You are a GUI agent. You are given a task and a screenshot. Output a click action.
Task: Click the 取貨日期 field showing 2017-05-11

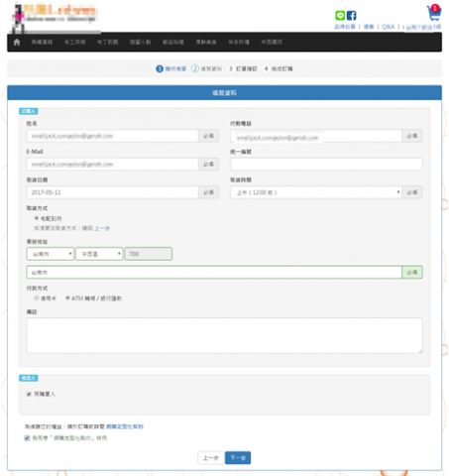[x=112, y=192]
